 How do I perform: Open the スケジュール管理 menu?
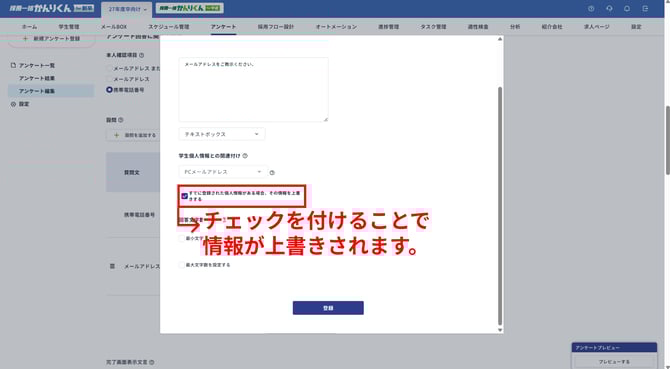pyautogui.click(x=169, y=26)
